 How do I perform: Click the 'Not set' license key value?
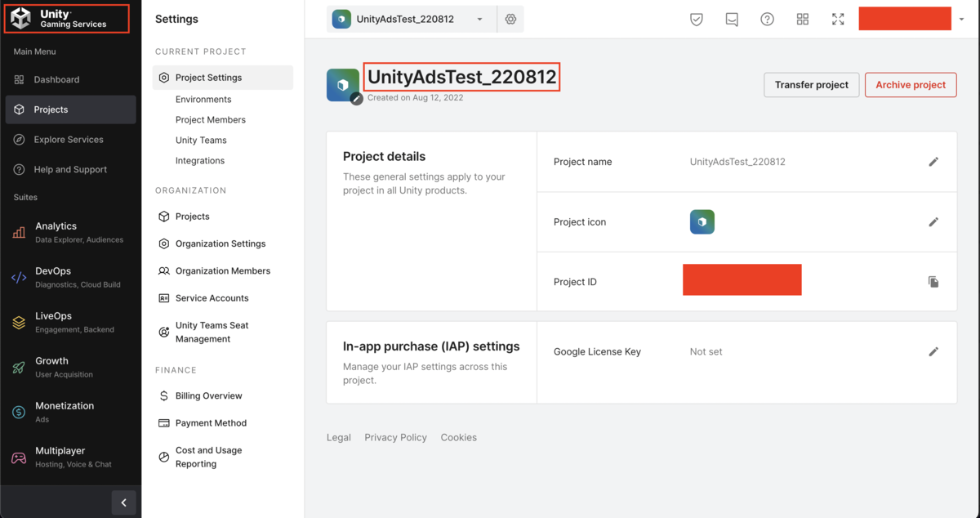706,352
